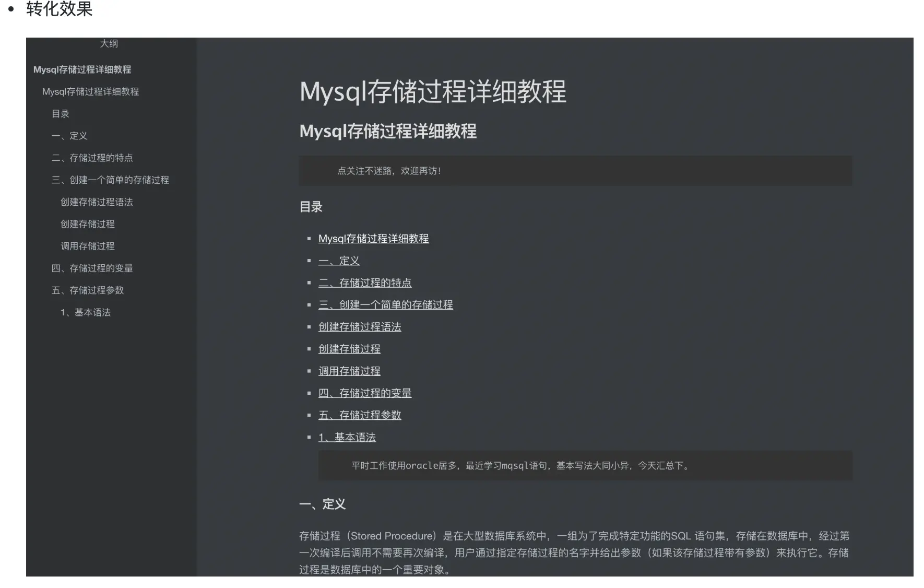Image resolution: width=924 pixels, height=588 pixels.
Task: Follow the underlined "一、定义" contents link
Action: (x=339, y=261)
